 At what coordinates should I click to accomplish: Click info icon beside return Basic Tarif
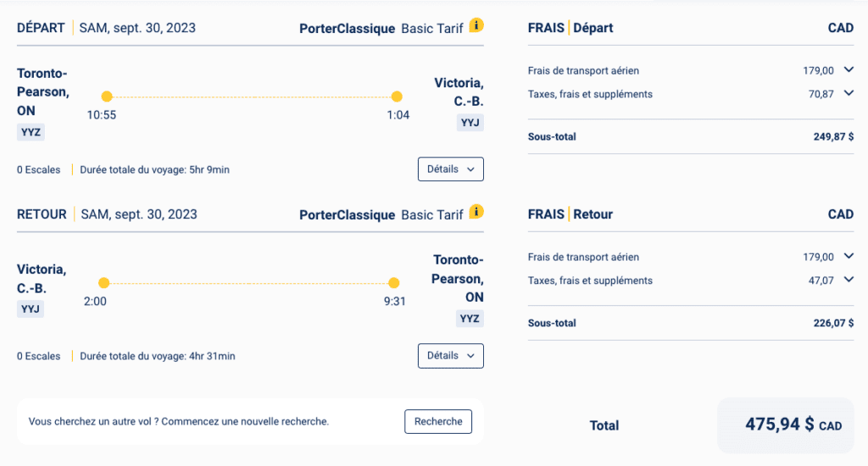[x=476, y=212]
